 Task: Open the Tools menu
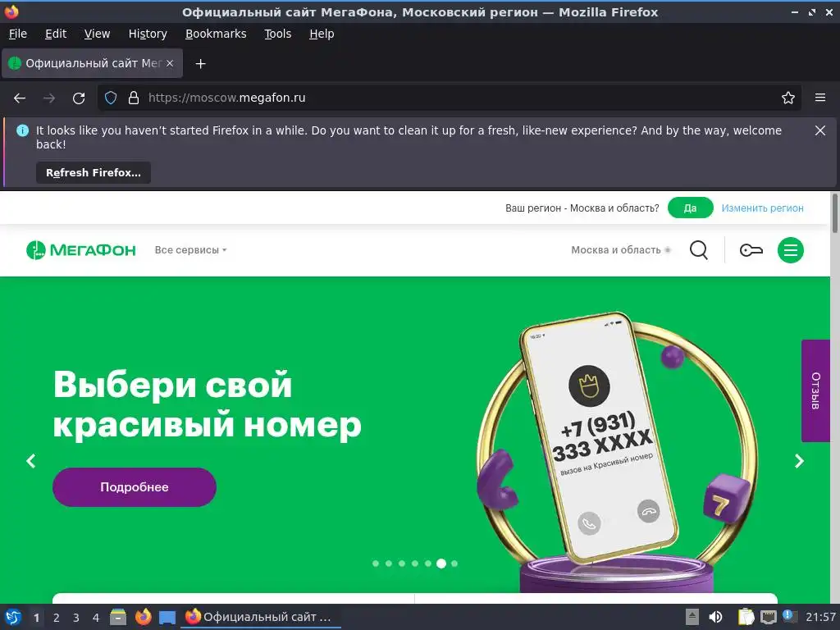coord(277,34)
